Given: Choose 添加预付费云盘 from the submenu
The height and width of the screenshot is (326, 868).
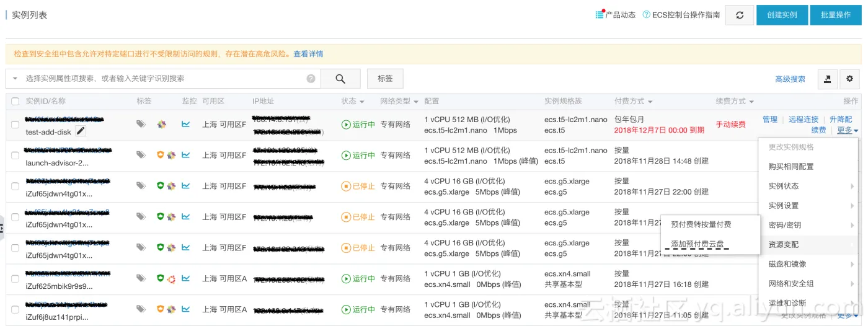Looking at the screenshot, I should click(697, 244).
